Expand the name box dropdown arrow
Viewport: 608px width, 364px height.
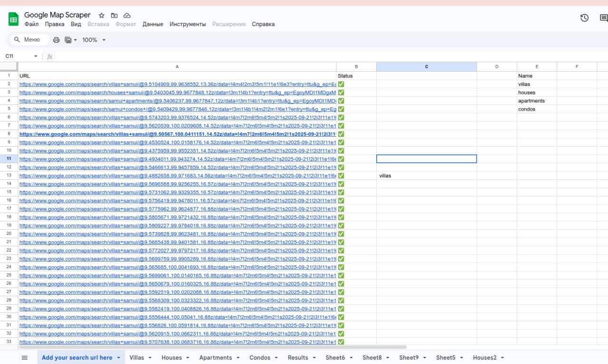pos(35,56)
